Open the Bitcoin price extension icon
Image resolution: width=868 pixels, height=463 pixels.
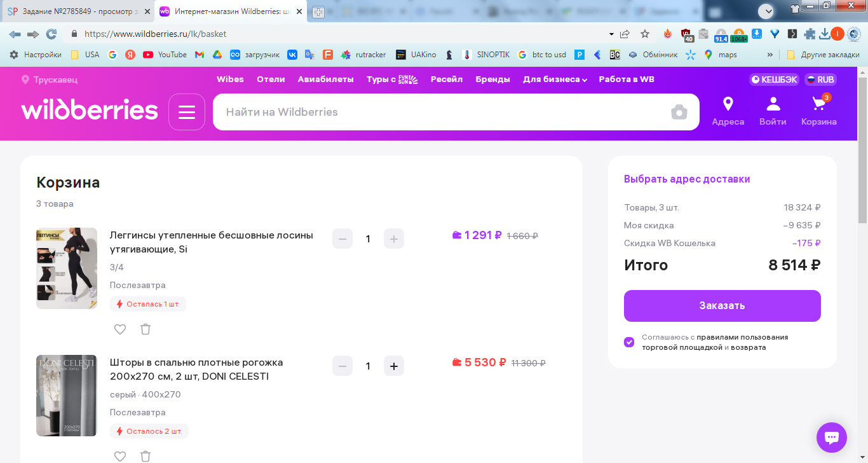[739, 34]
